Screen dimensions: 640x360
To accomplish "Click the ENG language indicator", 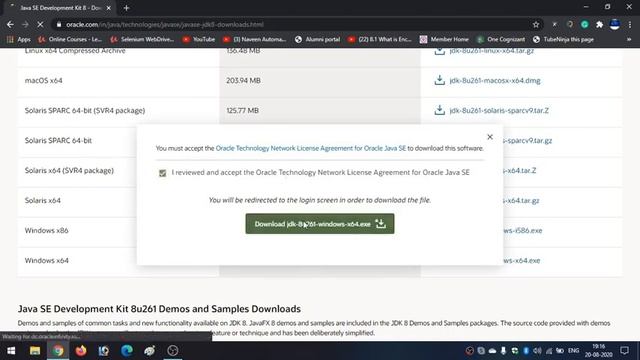I will coord(573,351).
